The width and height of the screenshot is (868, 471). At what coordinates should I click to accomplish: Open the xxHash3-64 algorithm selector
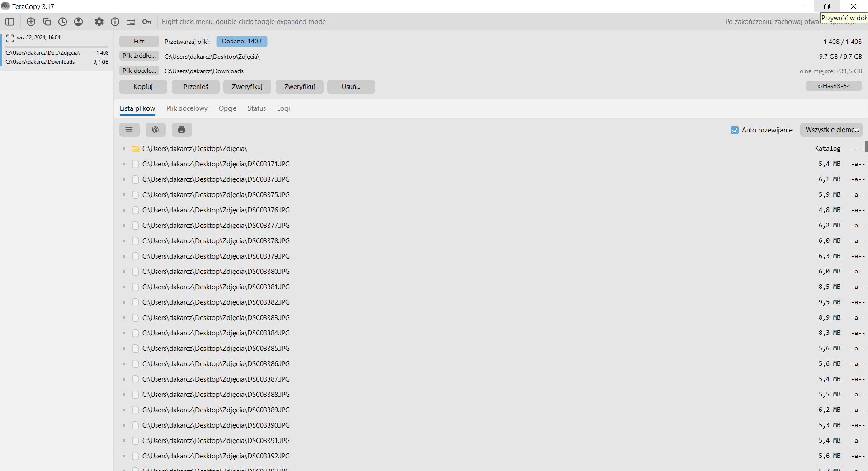[833, 86]
